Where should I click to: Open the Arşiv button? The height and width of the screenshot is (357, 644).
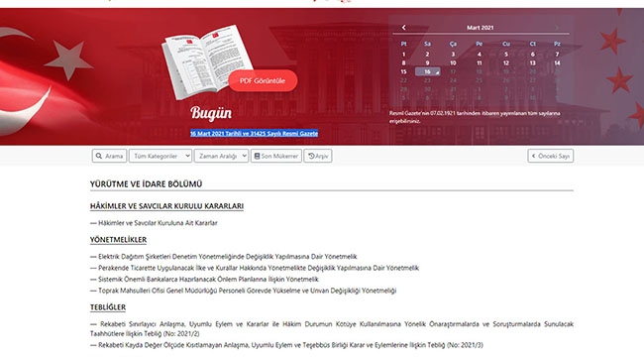(318, 156)
